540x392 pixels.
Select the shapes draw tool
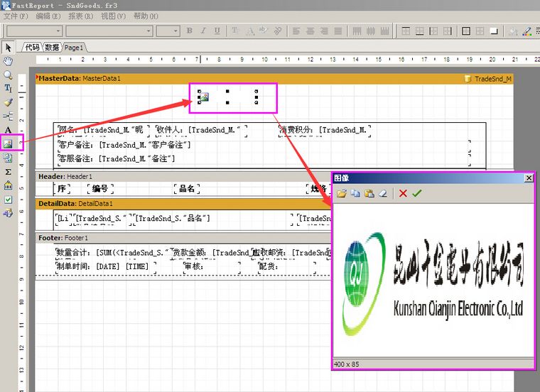click(8, 213)
